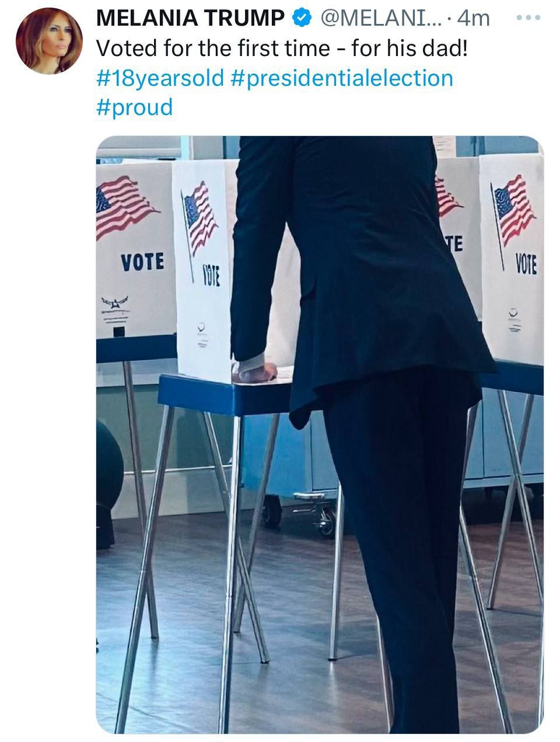Click the bold VOTE text on the leftmost booth

[x=142, y=262]
